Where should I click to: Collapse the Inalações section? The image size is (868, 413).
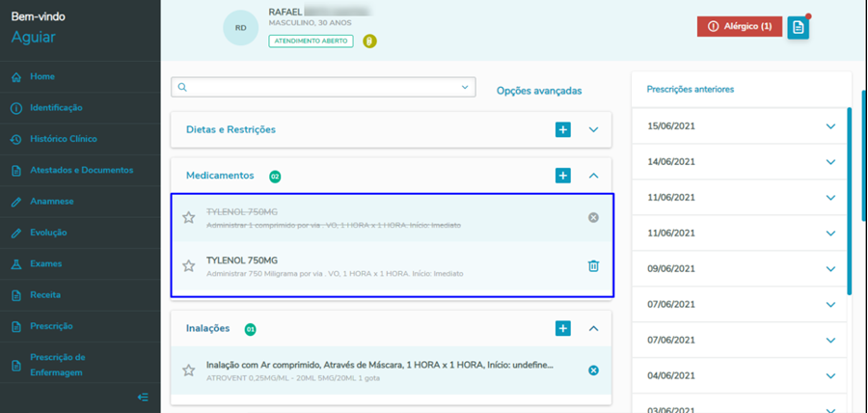point(593,328)
